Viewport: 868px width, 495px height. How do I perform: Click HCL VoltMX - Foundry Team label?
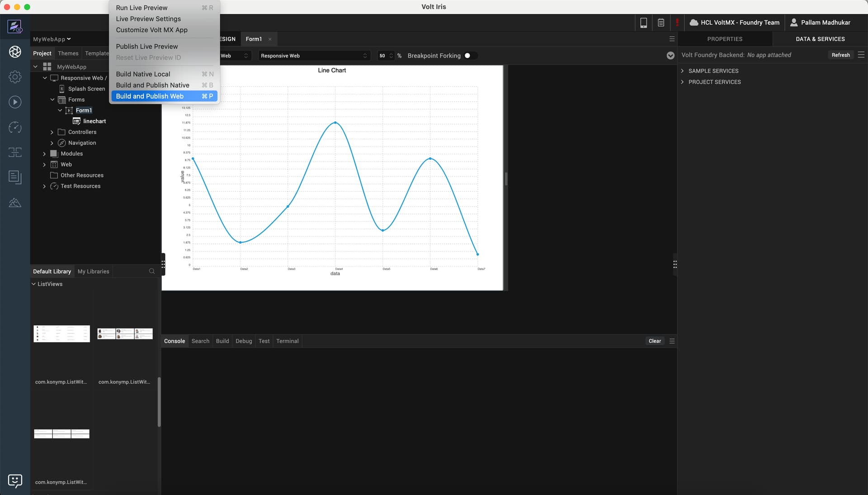point(740,23)
